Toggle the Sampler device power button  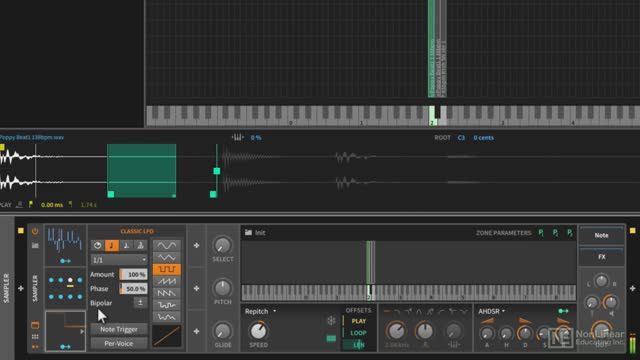[35, 231]
